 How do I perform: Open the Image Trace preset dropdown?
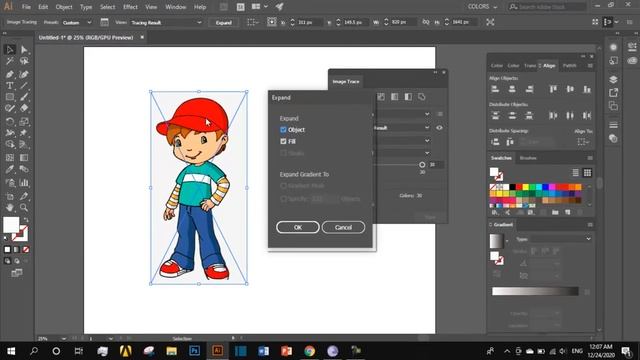click(402, 114)
